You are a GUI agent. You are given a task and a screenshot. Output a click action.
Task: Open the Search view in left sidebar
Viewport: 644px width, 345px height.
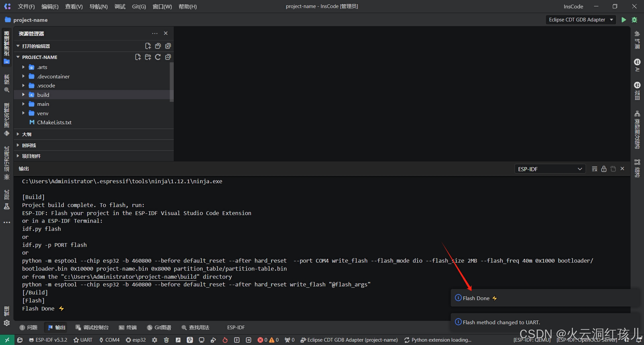click(7, 83)
